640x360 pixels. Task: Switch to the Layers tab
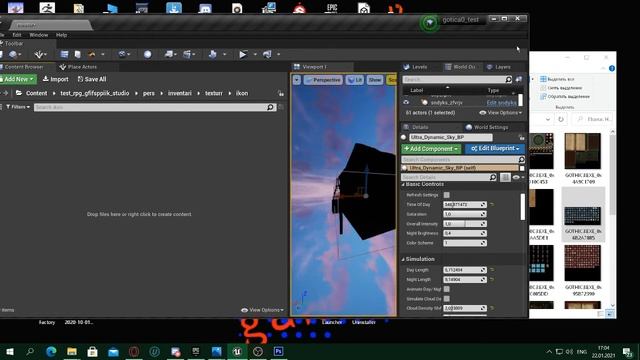pyautogui.click(x=499, y=67)
